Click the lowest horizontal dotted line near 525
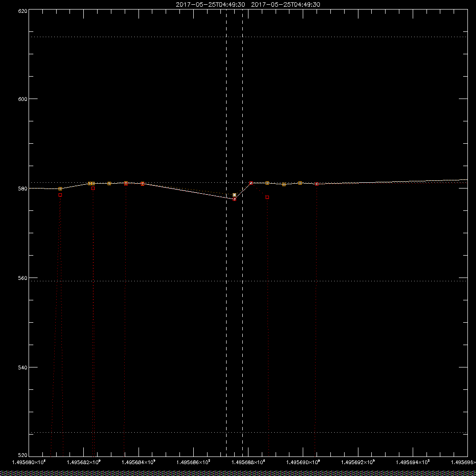This screenshot has height=476, width=476. click(248, 432)
